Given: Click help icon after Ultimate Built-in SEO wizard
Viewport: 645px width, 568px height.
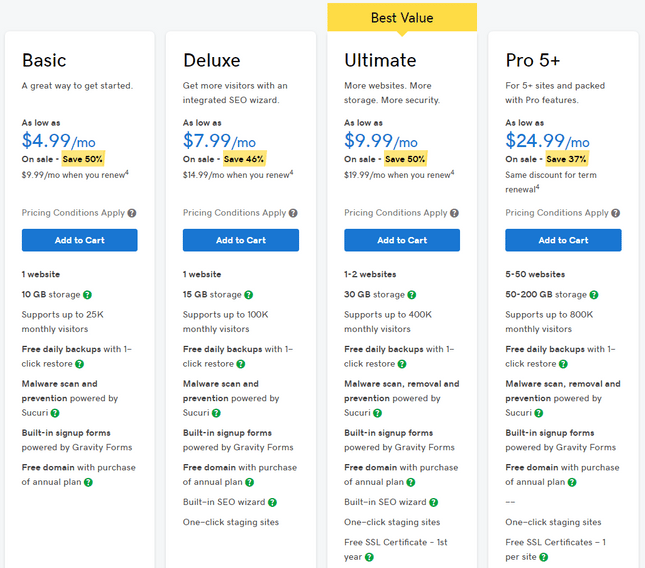Looking at the screenshot, I should [x=433, y=502].
